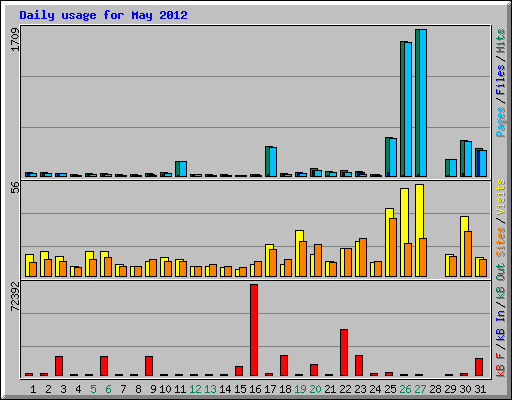Click the cyan hits bar for day 11
The image size is (512, 400).
pyautogui.click(x=183, y=169)
